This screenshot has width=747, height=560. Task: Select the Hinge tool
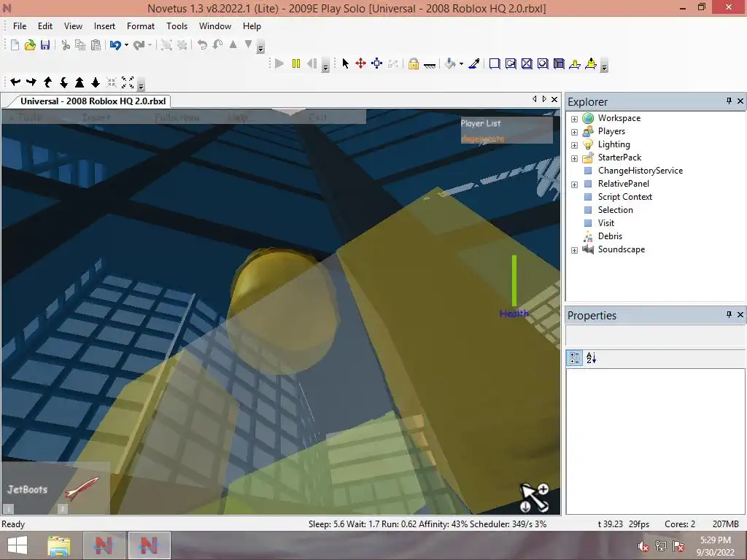pos(575,63)
